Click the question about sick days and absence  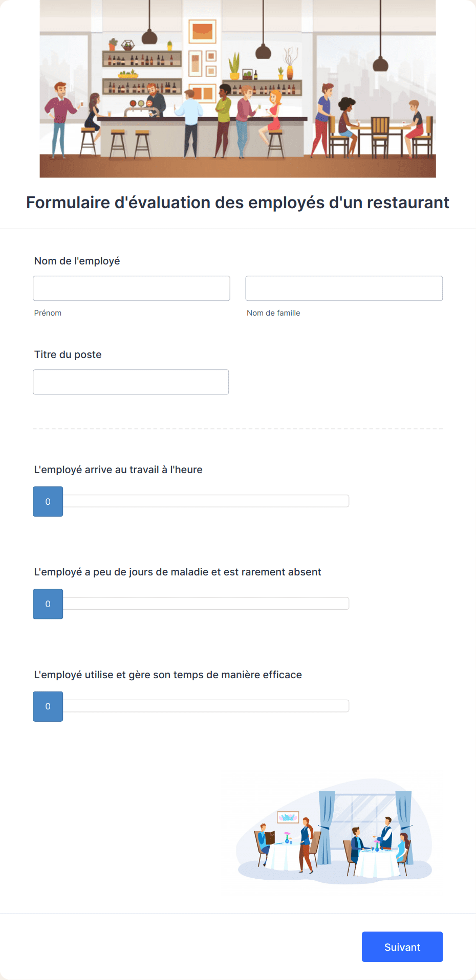point(178,572)
